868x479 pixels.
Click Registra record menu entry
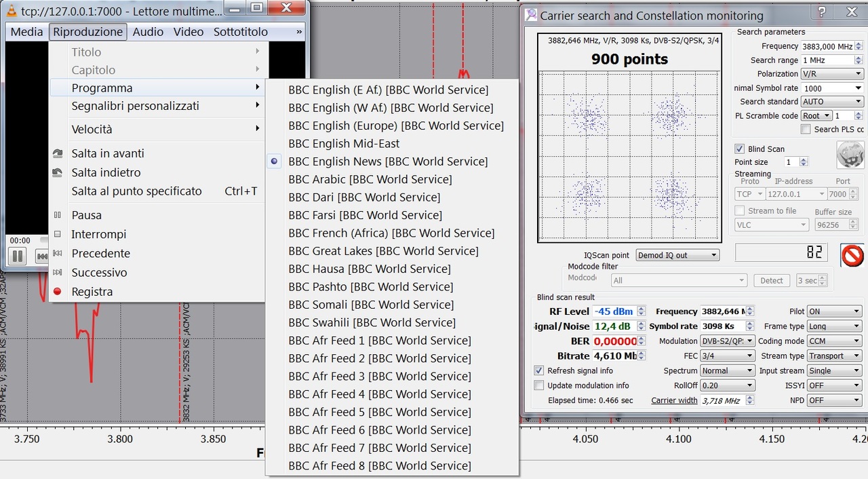pyautogui.click(x=157, y=292)
